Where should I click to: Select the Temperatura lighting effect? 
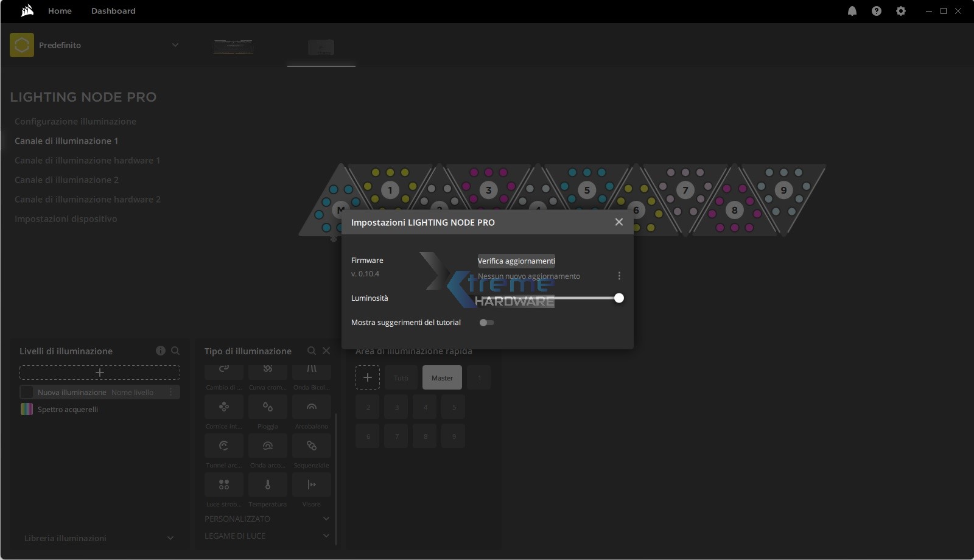(x=267, y=485)
